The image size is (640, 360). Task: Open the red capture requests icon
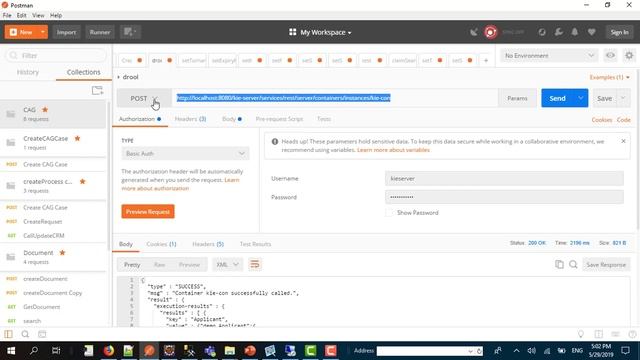point(491,32)
